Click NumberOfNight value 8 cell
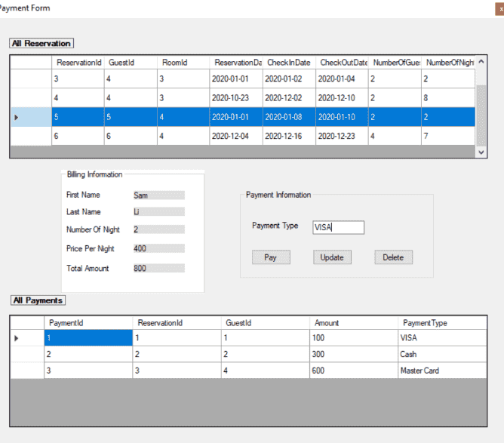 pos(448,97)
